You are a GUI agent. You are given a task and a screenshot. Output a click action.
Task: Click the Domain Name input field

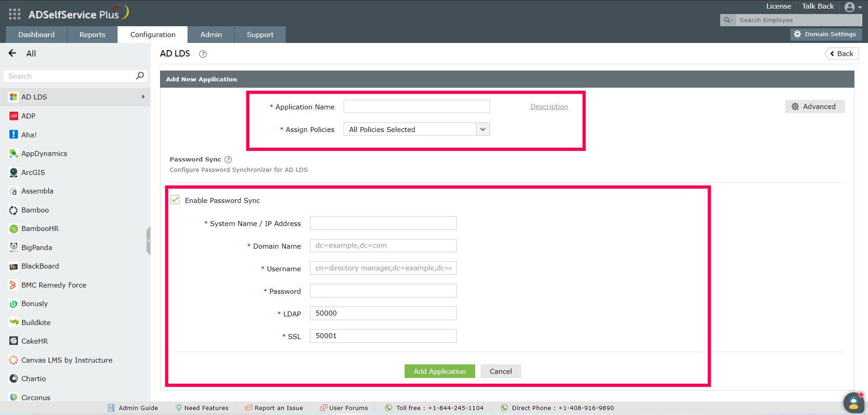[383, 245]
